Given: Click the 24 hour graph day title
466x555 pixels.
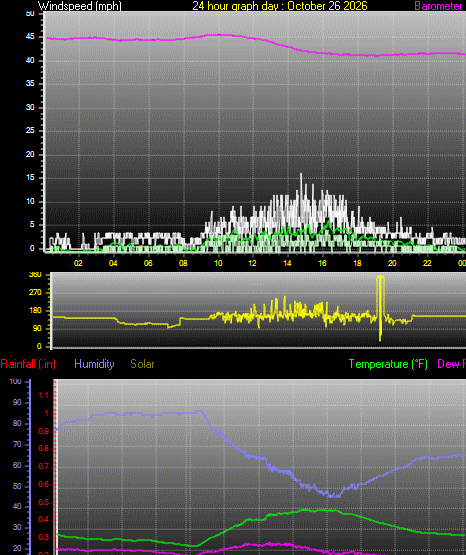Looking at the screenshot, I should [x=280, y=6].
